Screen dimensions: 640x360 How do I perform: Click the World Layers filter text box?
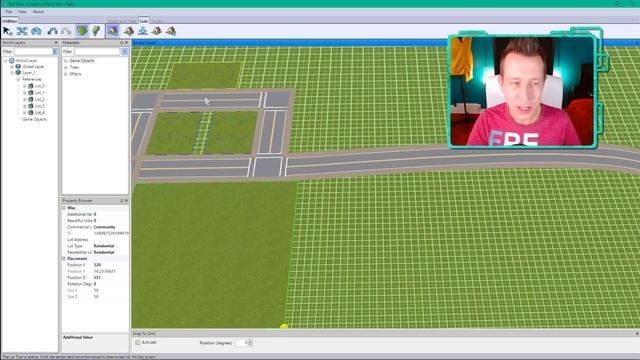tap(33, 51)
